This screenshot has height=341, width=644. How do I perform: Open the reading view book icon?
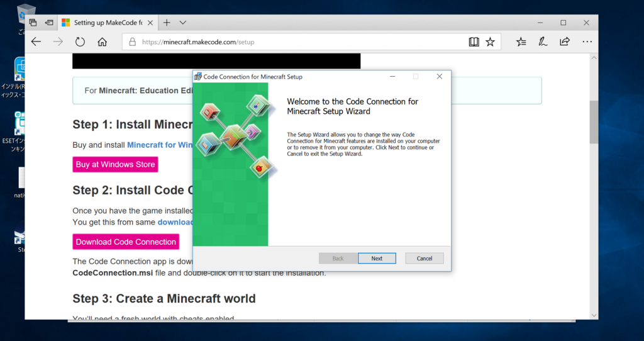tap(474, 42)
